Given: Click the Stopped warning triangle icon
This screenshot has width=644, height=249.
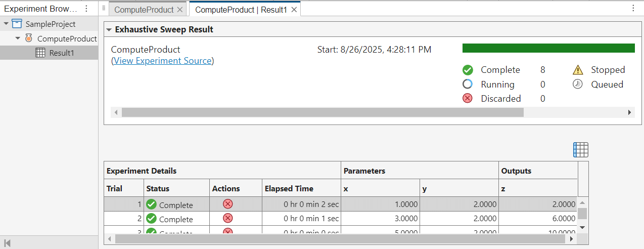Looking at the screenshot, I should tap(578, 70).
